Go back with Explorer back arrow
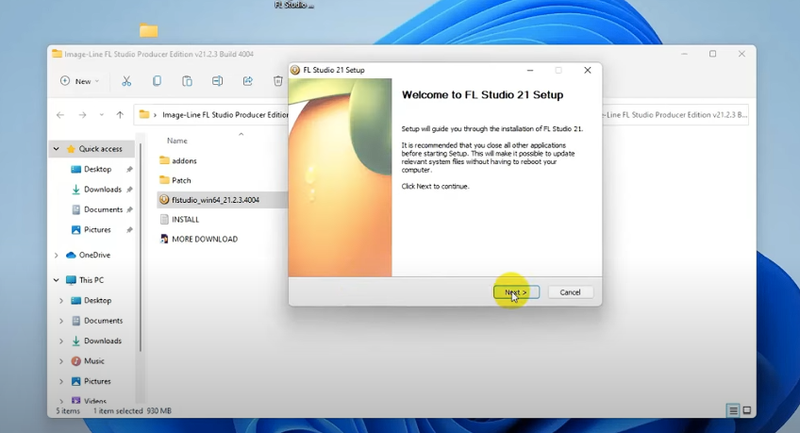Image resolution: width=800 pixels, height=433 pixels. tap(60, 115)
